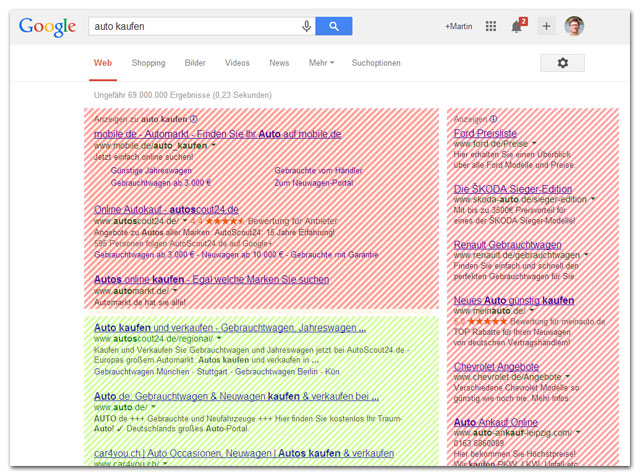Viewport: 640px width, 476px height.
Task: Open 'Gebrauchtwagen Berlin' sitelink
Action: [276, 371]
